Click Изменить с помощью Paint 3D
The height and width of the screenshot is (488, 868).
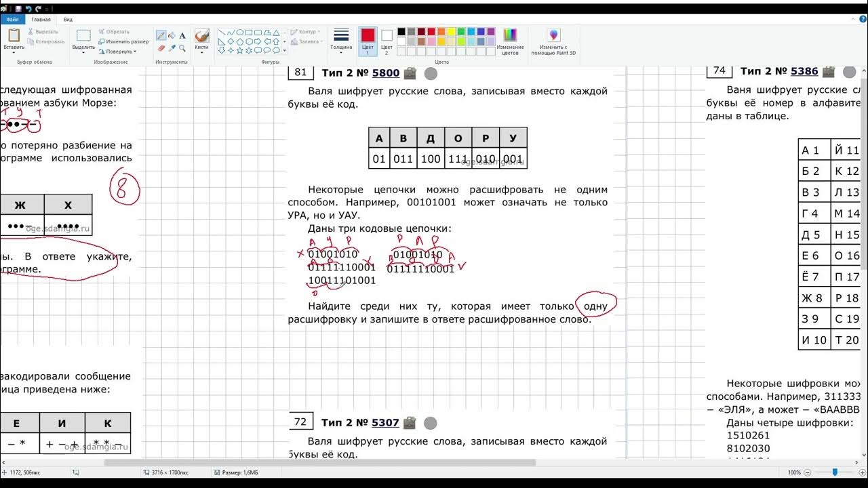click(553, 43)
